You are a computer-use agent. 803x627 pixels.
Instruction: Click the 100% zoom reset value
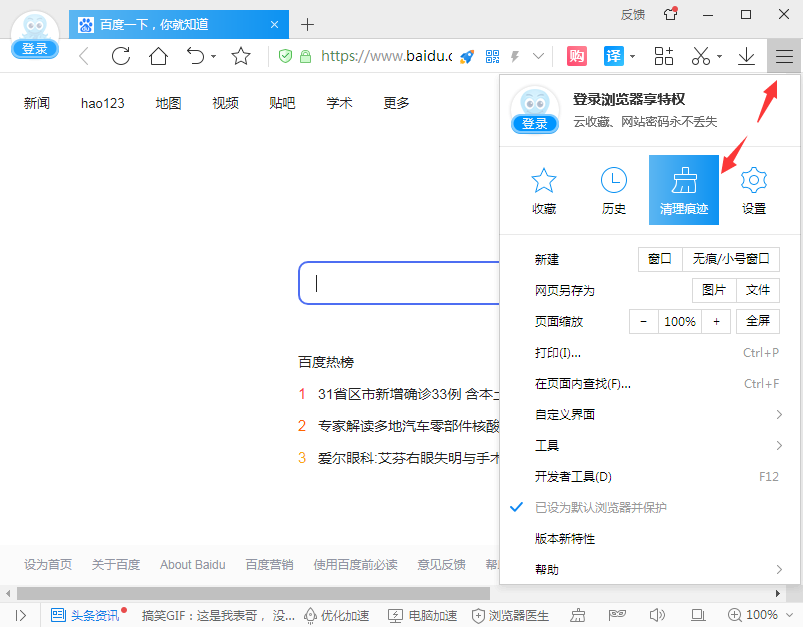coord(680,322)
